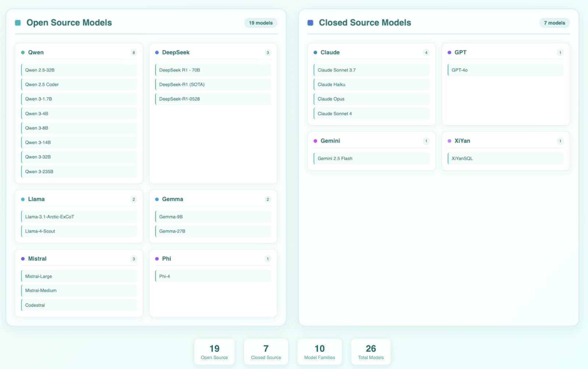Pick Mistral-Medium model
This screenshot has height=369, width=588.
tap(79, 291)
